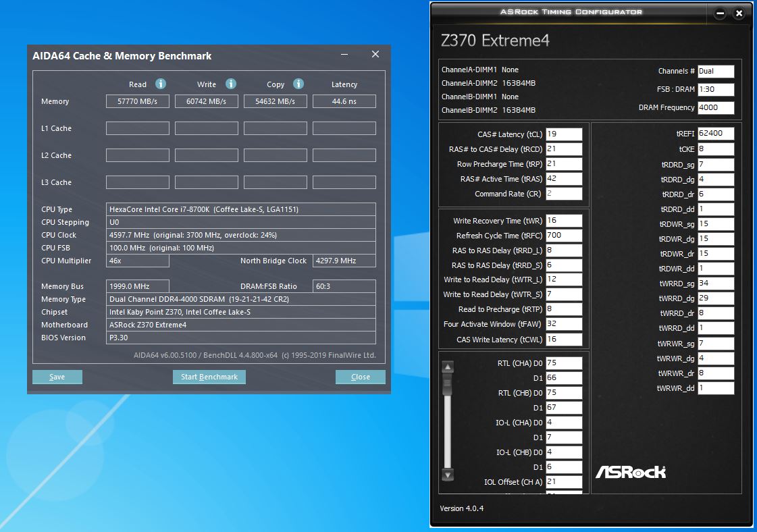
Task: Click the IO-L (CHA) D0 field
Action: [x=564, y=423]
